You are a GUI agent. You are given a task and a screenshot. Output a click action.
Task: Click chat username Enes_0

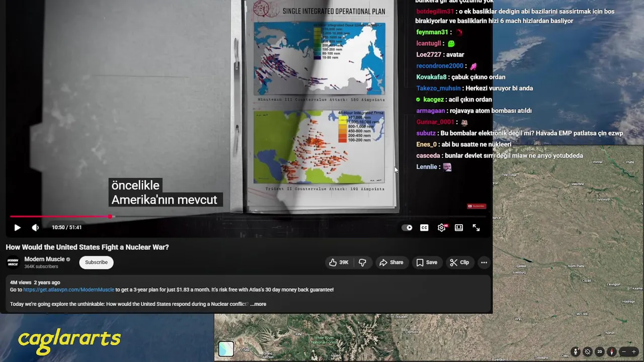pyautogui.click(x=427, y=144)
